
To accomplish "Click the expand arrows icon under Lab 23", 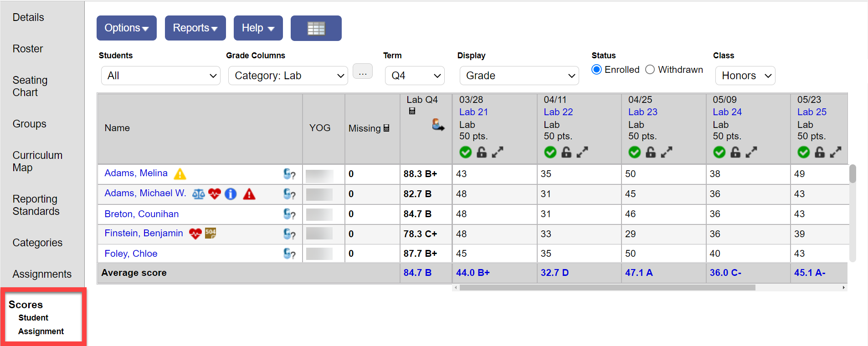I will coord(667,152).
